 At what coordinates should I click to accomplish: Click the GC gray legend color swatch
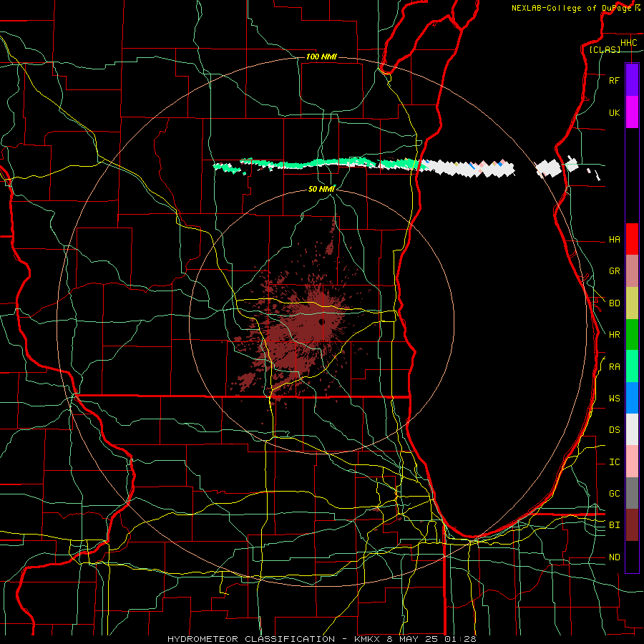(x=632, y=493)
